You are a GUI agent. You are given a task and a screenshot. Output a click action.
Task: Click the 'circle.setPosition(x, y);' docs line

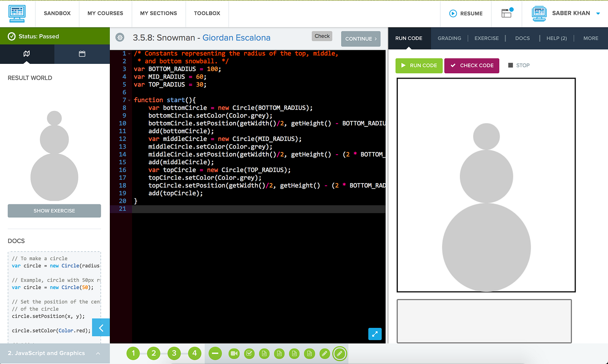(x=48, y=316)
